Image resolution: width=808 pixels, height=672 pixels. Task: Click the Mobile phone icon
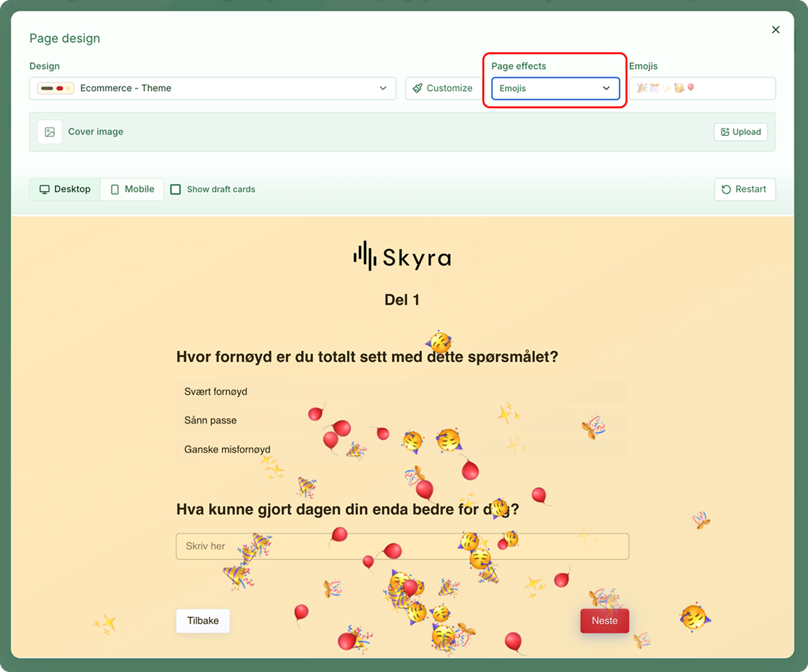115,189
